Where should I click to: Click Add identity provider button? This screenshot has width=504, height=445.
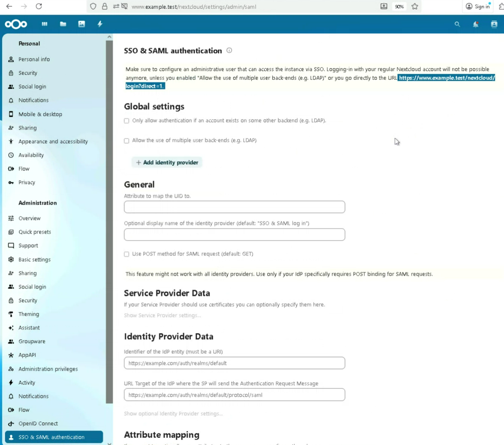[x=167, y=162]
